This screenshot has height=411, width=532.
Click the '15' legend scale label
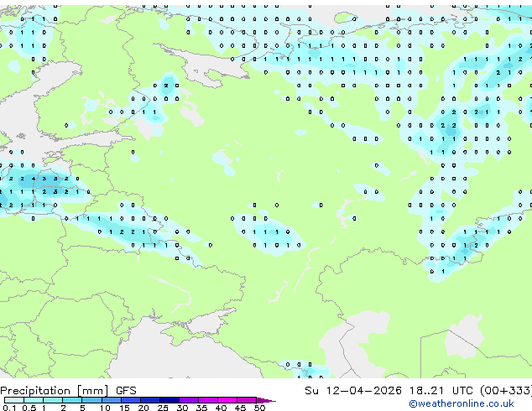[124, 408]
